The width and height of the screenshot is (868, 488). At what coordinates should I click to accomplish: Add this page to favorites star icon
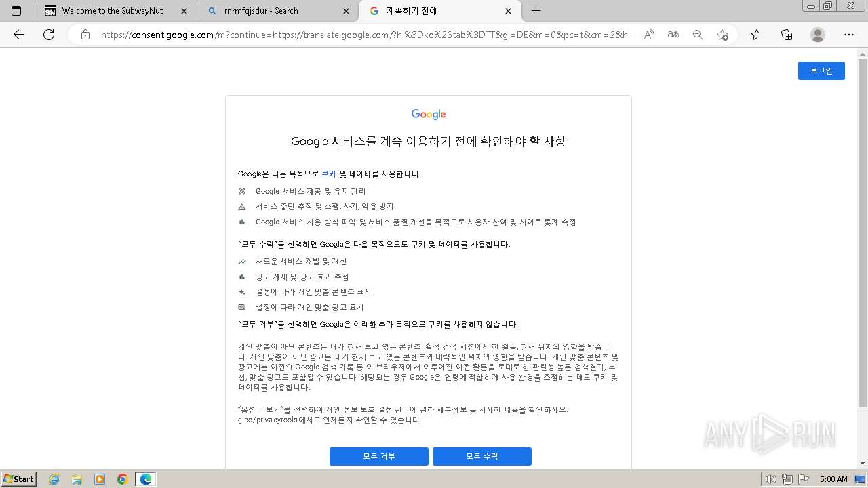(x=722, y=35)
